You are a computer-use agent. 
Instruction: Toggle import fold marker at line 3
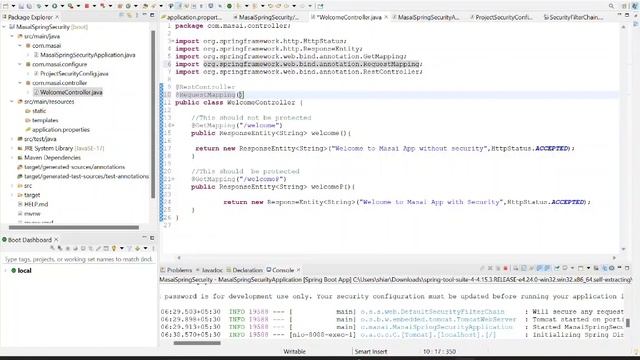172,41
